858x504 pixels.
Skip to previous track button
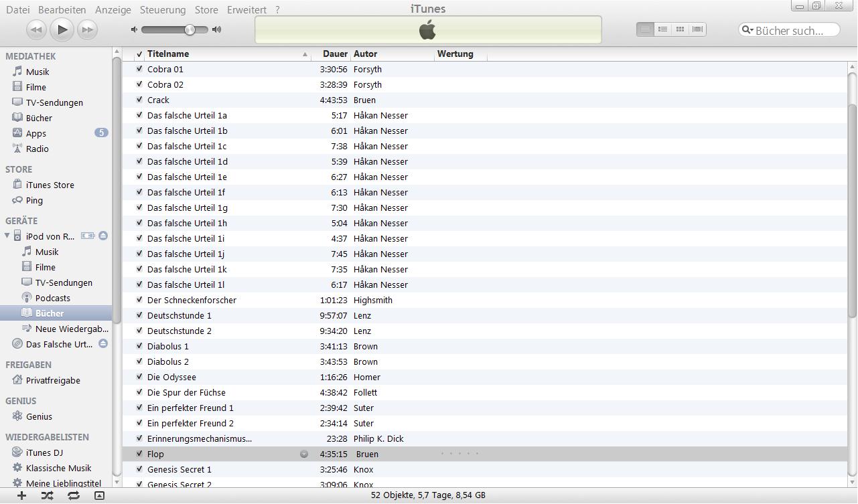[x=36, y=29]
